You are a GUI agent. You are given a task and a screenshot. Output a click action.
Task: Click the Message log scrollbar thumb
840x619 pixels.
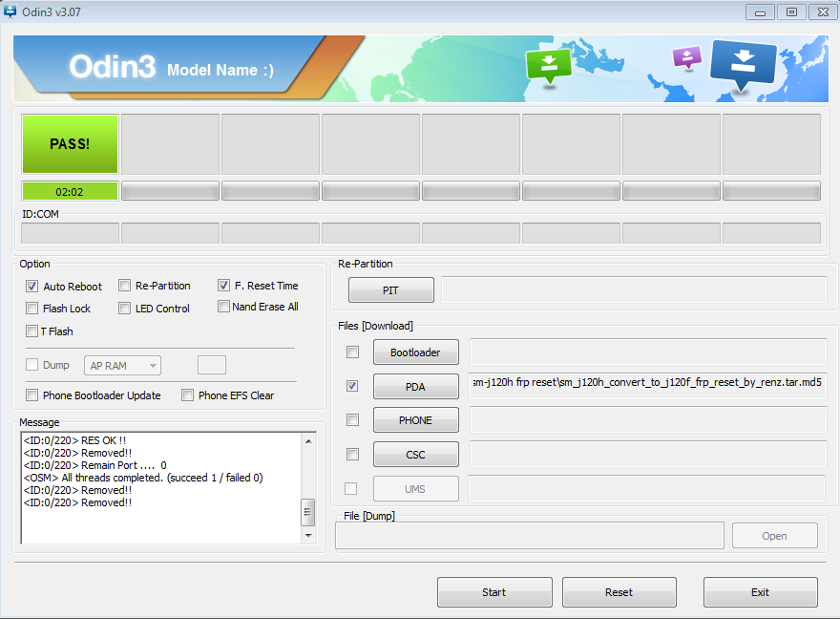pyautogui.click(x=308, y=512)
